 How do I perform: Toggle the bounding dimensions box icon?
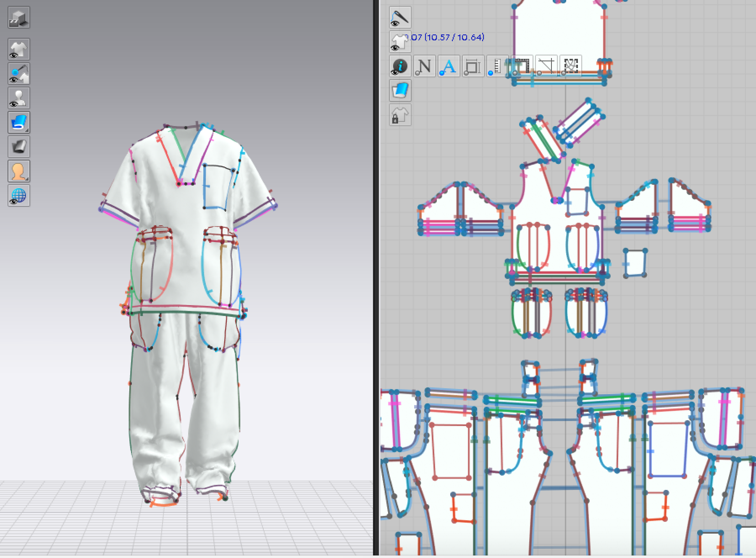(473, 66)
